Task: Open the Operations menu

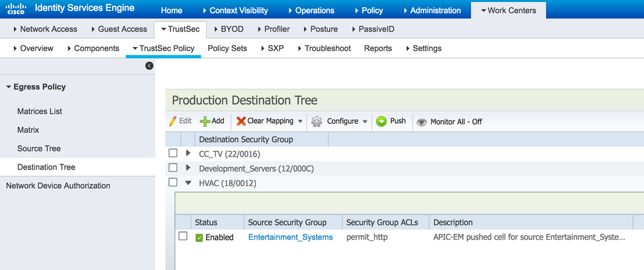Action: tap(311, 11)
